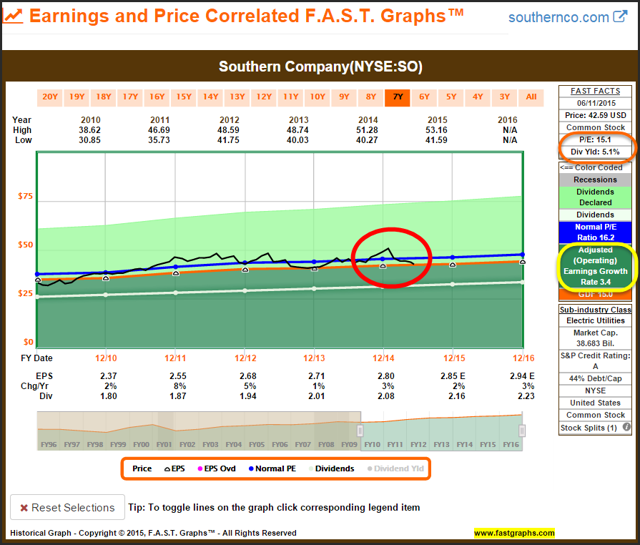Click the right handle of the range slider

(522, 431)
